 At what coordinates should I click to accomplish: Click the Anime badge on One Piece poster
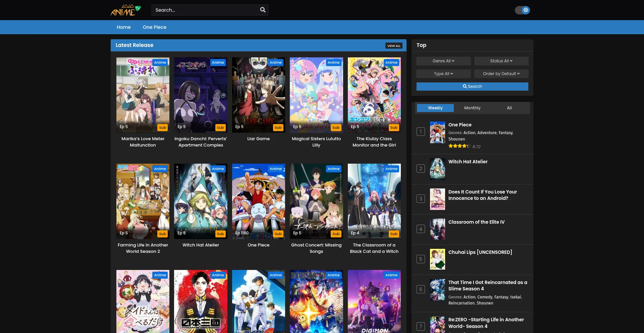tap(276, 169)
